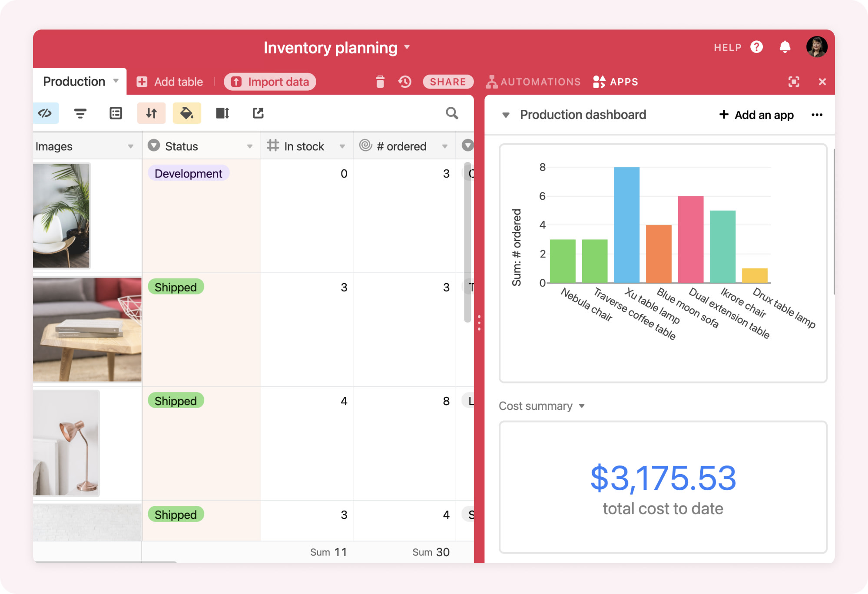Expand the Status column header dropdown

pyautogui.click(x=249, y=146)
